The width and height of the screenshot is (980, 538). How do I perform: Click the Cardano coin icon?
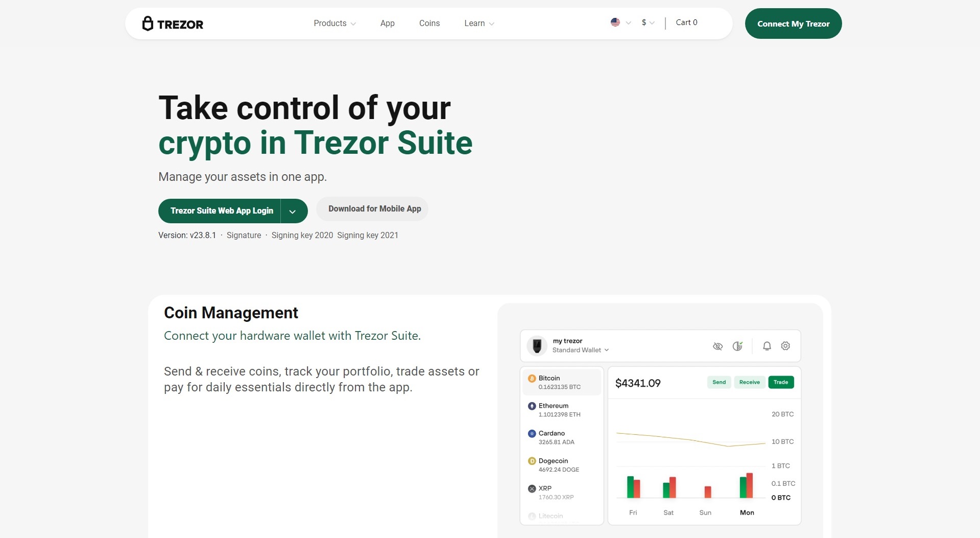pyautogui.click(x=532, y=434)
